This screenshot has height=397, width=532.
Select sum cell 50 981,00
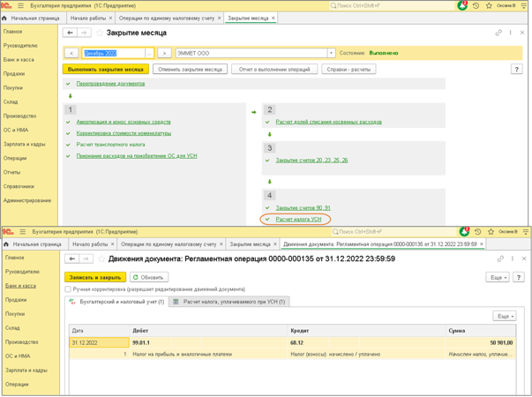[481, 342]
